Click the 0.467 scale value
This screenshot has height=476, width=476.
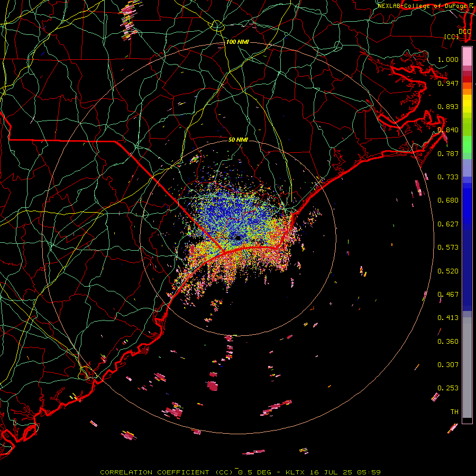point(448,295)
